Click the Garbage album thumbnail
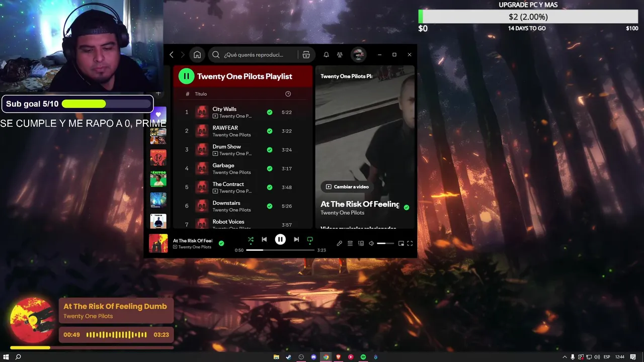 click(x=202, y=168)
